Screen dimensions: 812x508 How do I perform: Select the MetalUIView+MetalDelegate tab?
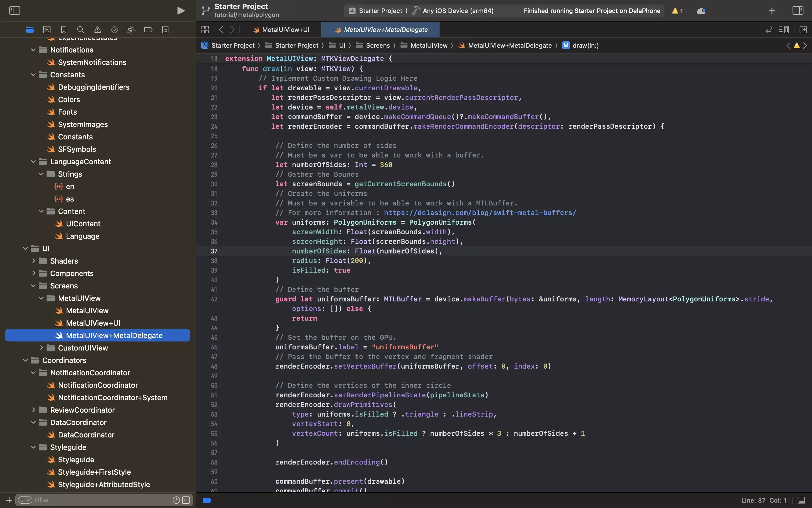(381, 30)
